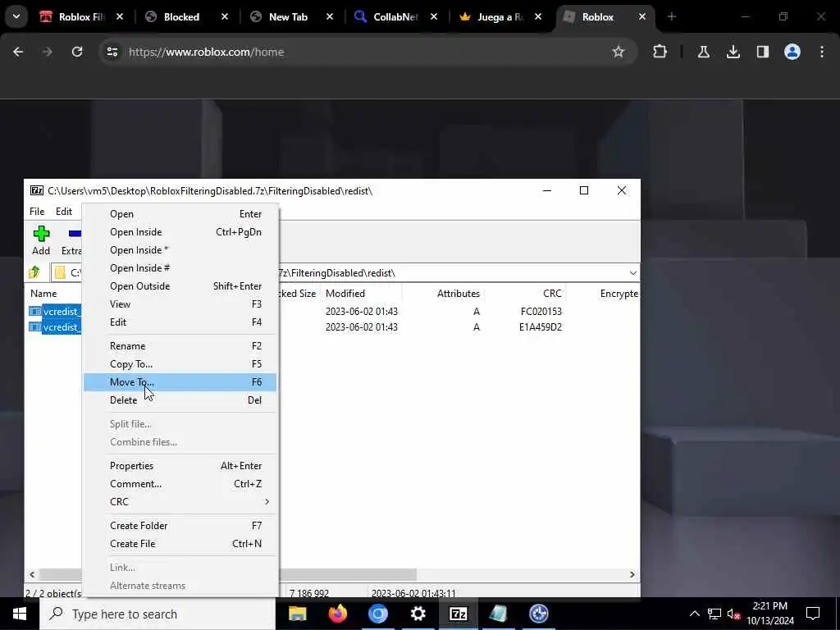
Task: Open File Explorer from the taskbar
Action: coord(297,614)
